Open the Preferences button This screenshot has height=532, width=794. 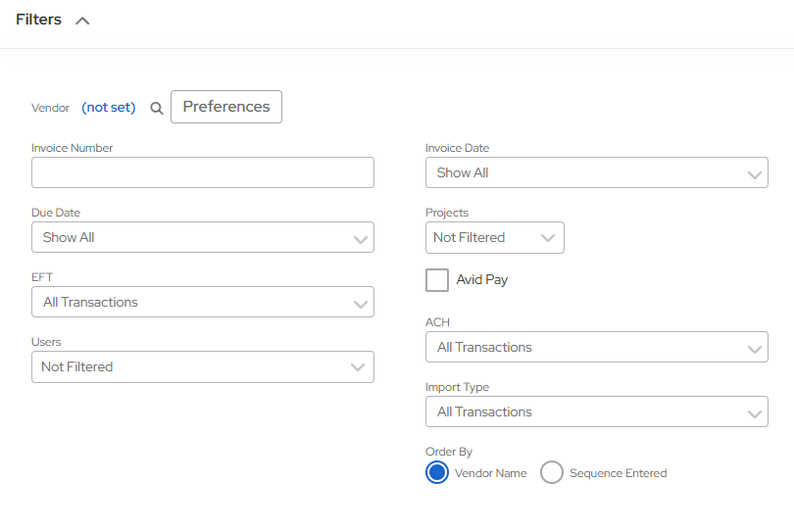click(x=226, y=107)
